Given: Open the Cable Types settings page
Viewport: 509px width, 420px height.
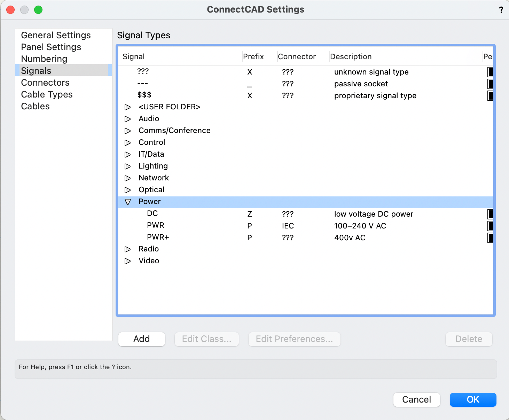Looking at the screenshot, I should point(47,94).
